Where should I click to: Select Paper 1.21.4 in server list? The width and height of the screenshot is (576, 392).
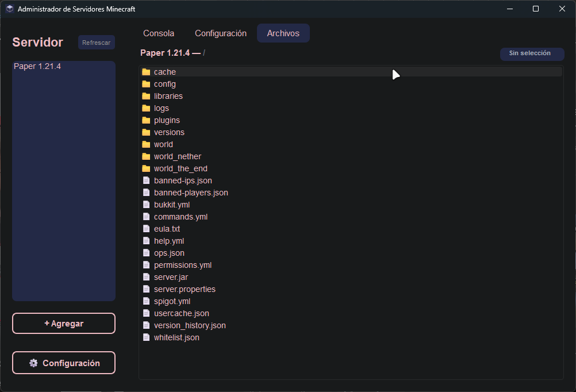tap(37, 67)
